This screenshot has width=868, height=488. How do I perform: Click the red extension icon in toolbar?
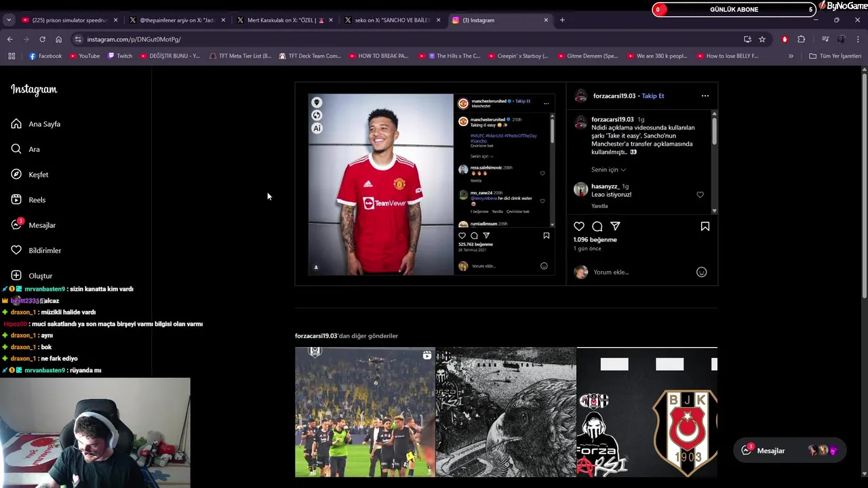tap(785, 39)
